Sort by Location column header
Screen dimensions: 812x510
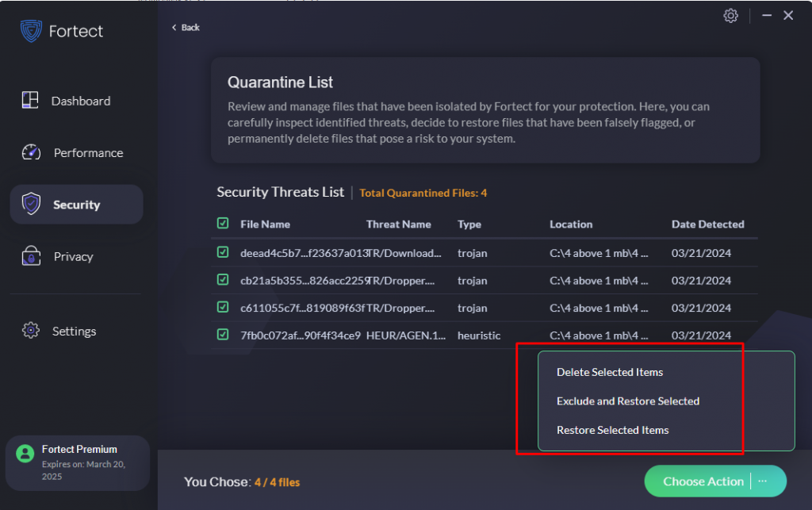571,224
